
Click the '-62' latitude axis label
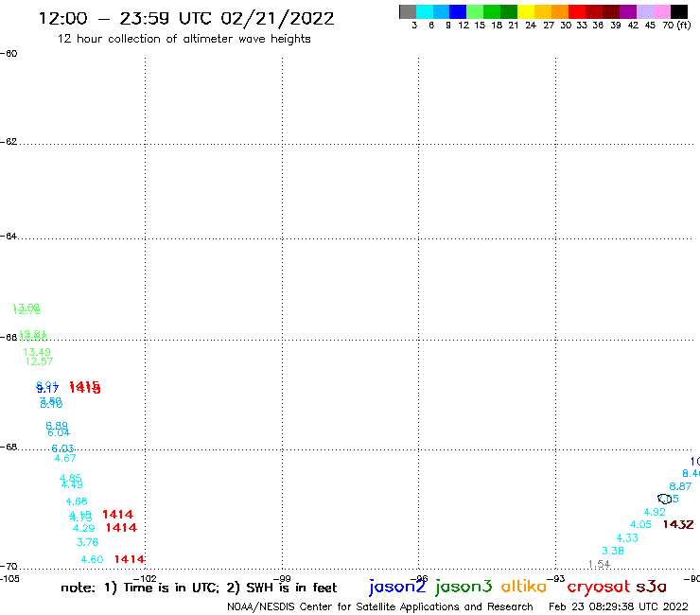pyautogui.click(x=9, y=142)
